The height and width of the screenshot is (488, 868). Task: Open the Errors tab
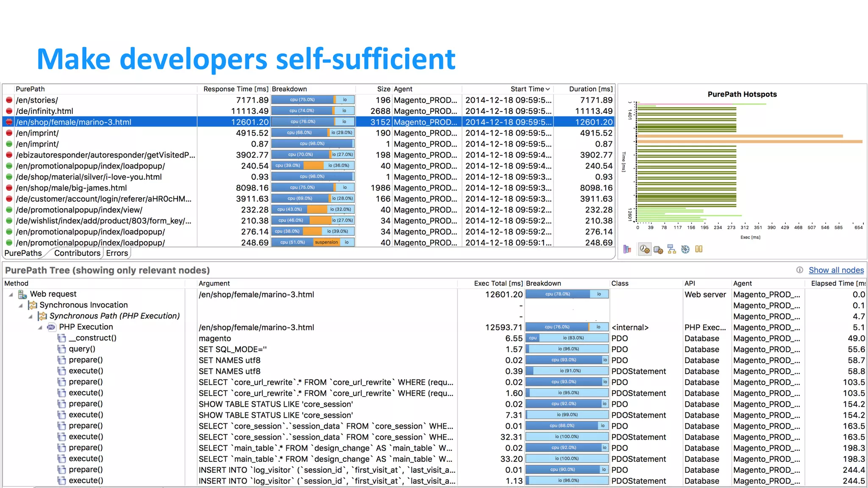tap(117, 253)
